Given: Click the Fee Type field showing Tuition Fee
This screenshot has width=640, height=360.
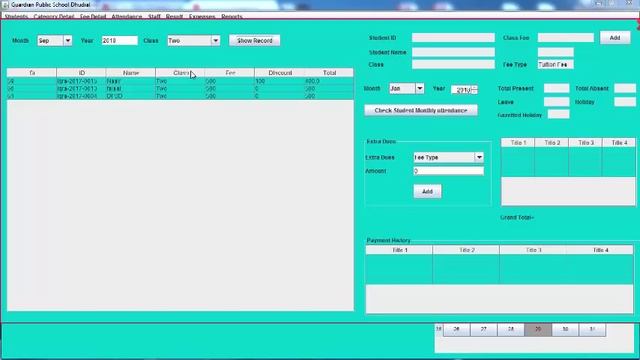Looking at the screenshot, I should tap(556, 64).
